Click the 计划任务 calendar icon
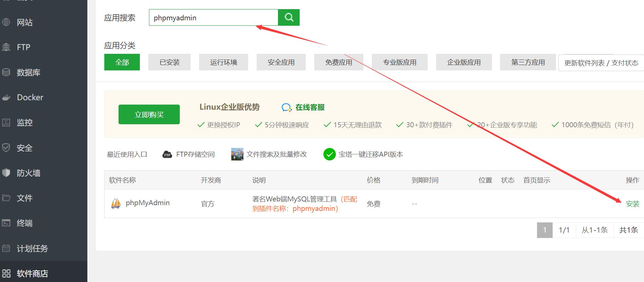The image size is (644, 282). tap(6, 248)
